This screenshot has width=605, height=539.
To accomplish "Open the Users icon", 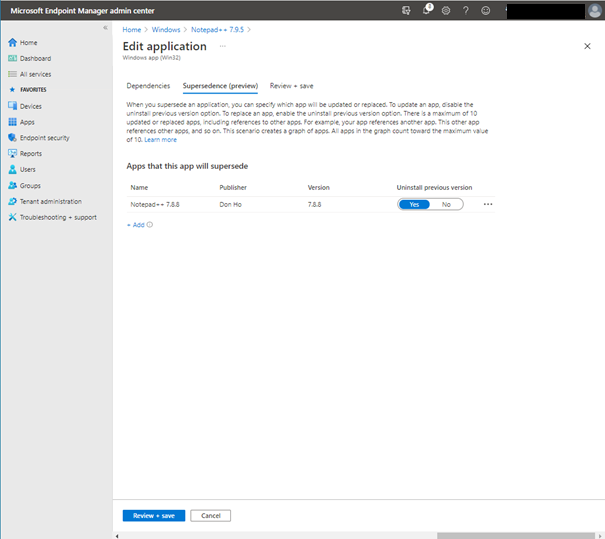I will click(12, 169).
